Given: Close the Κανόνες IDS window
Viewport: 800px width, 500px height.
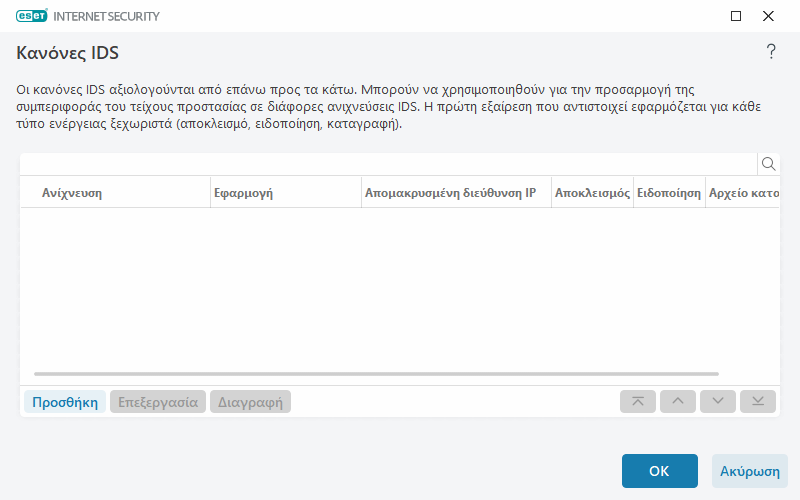Looking at the screenshot, I should (x=768, y=16).
